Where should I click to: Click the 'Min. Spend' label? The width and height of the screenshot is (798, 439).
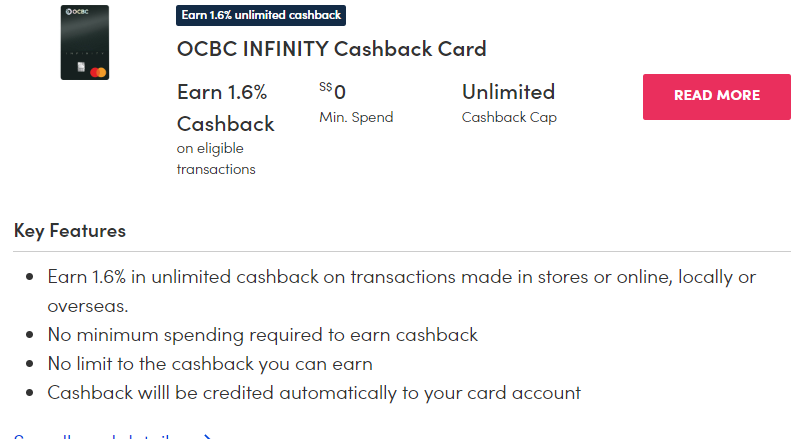pos(356,117)
